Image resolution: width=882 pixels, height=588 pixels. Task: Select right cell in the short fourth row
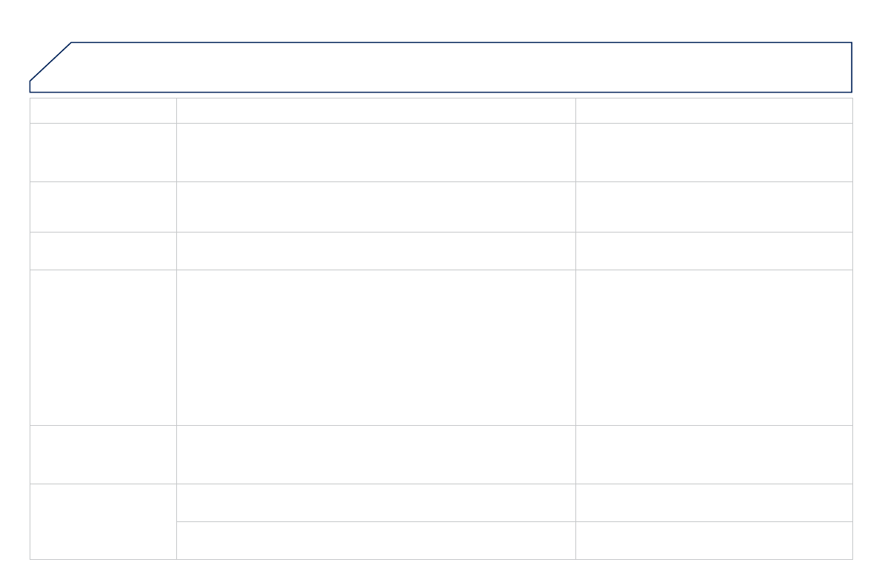tap(714, 250)
